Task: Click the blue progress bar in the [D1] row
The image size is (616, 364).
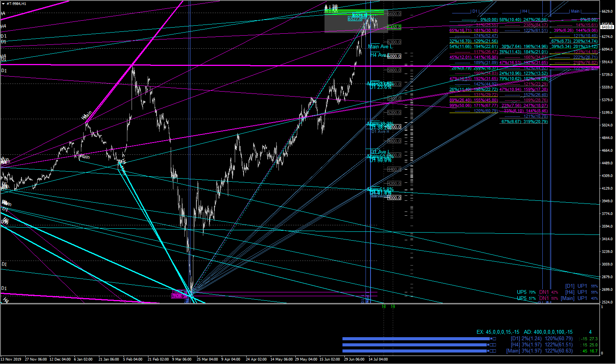Action: 416,339
